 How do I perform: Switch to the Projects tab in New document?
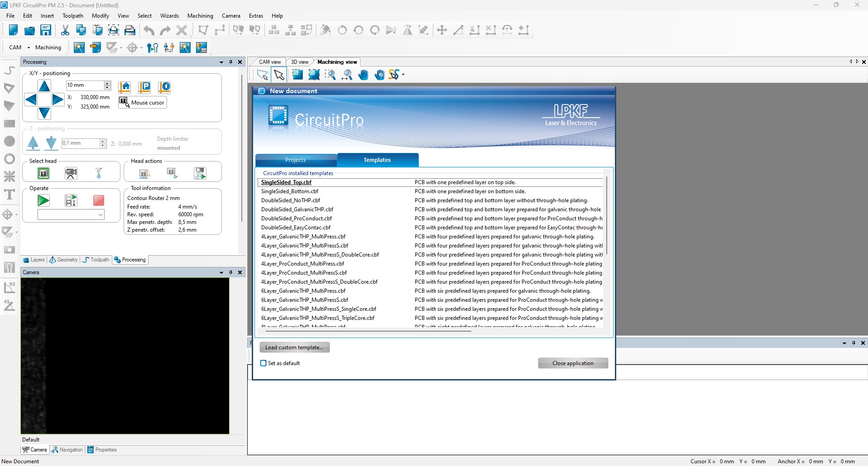(x=296, y=160)
